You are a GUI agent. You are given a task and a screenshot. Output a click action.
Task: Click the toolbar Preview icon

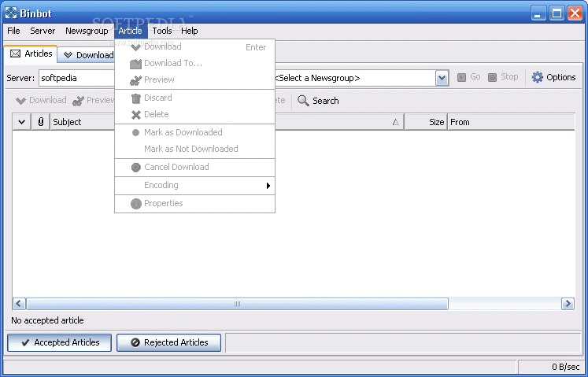click(x=78, y=101)
